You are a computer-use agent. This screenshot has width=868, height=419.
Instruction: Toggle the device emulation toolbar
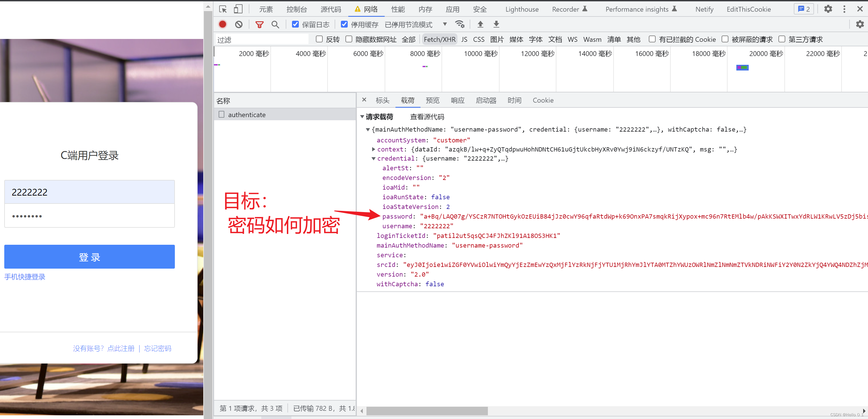(238, 9)
